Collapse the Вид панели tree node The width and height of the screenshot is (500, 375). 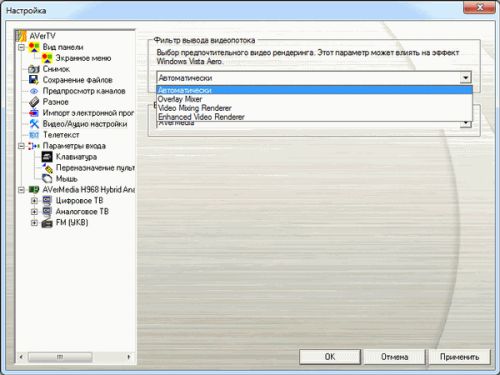point(21,47)
